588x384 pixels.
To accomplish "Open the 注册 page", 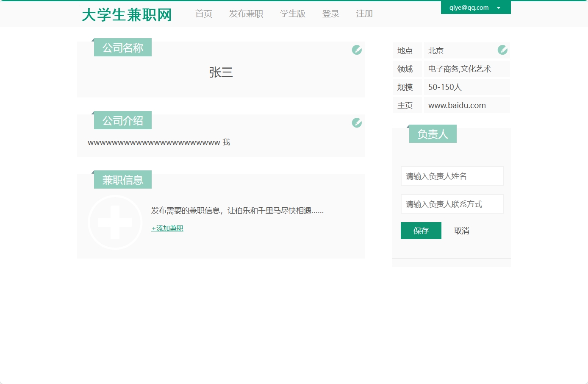I will point(364,14).
